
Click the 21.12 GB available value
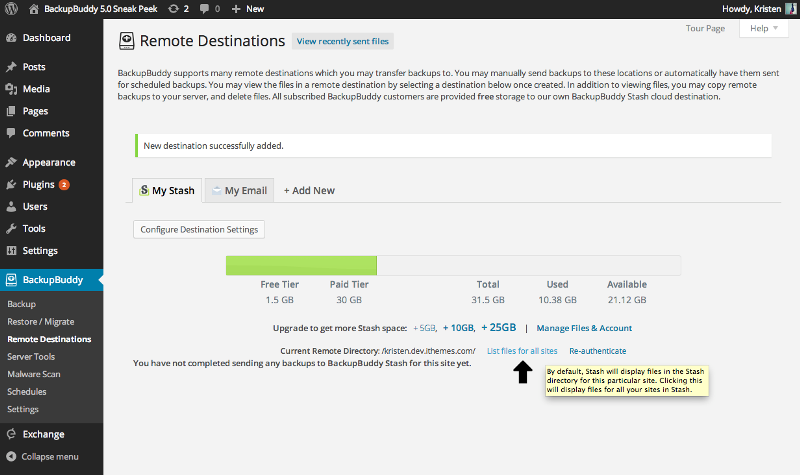[627, 300]
